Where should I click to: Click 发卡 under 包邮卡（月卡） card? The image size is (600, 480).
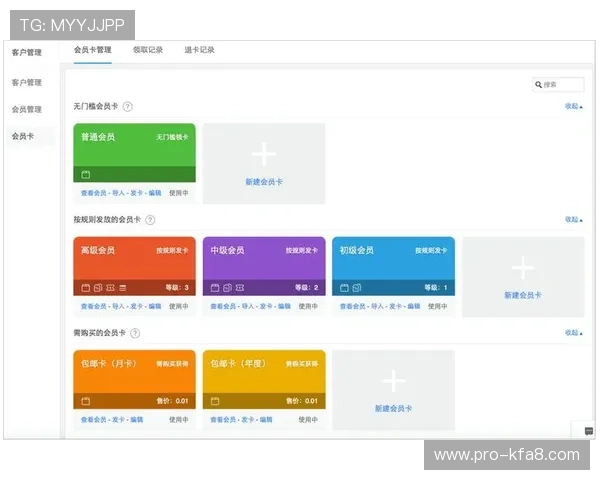click(x=118, y=420)
